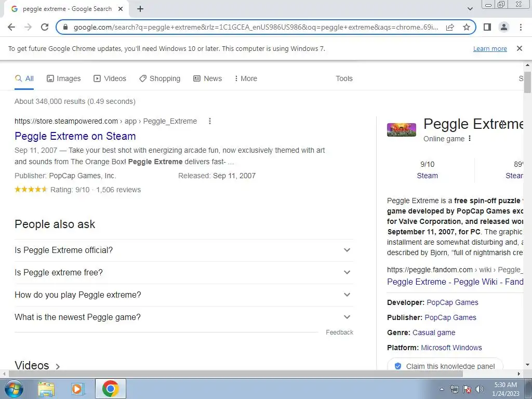
Task: Reload the page with the refresh icon
Action: [45, 27]
